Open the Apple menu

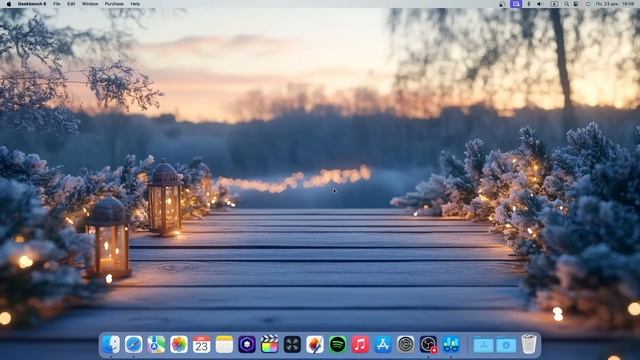[x=9, y=4]
